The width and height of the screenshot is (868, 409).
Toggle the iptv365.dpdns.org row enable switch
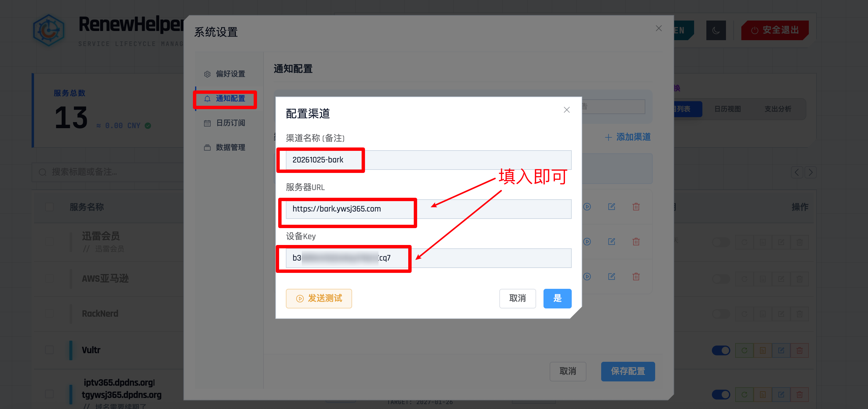721,394
